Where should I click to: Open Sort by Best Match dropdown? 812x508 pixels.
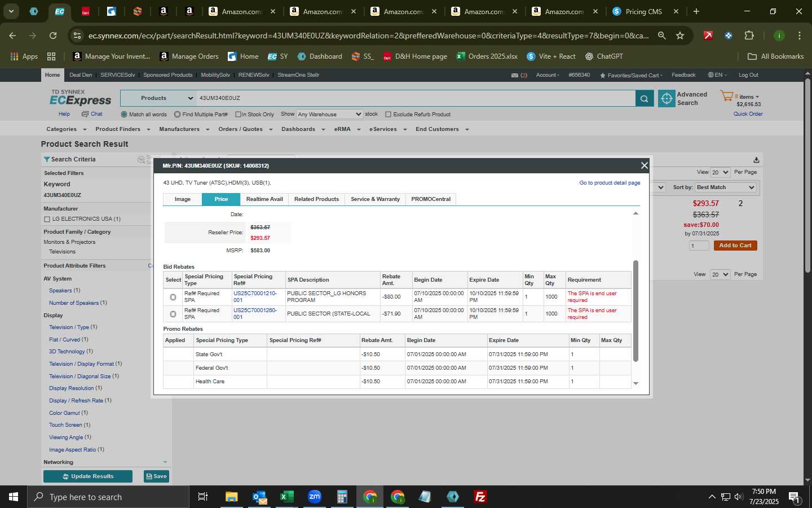click(x=725, y=187)
